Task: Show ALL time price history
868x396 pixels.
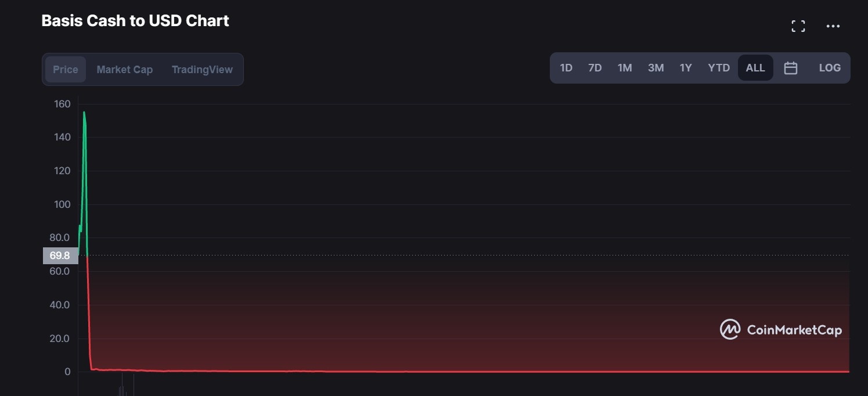Action: tap(755, 68)
